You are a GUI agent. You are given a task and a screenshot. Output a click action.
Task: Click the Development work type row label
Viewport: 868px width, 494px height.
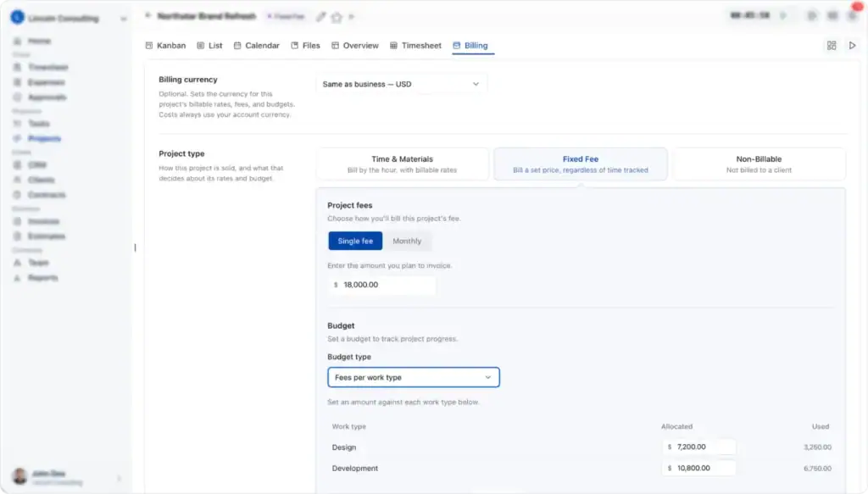tap(355, 468)
